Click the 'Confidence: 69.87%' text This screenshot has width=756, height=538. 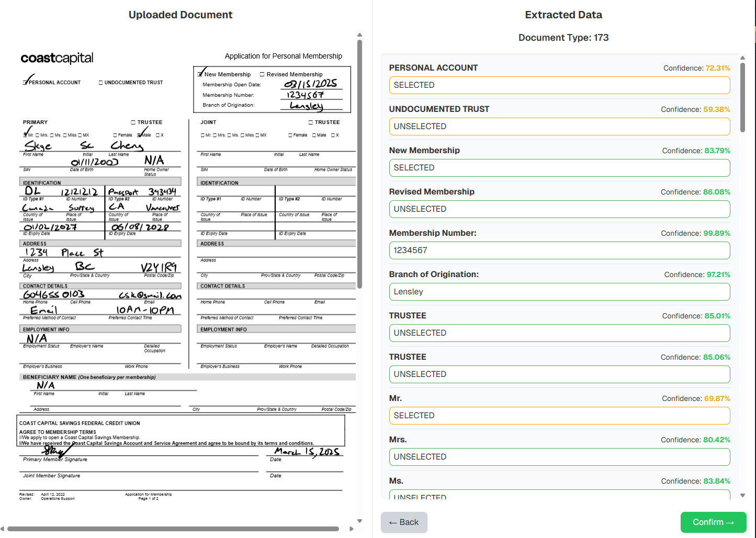click(x=696, y=398)
